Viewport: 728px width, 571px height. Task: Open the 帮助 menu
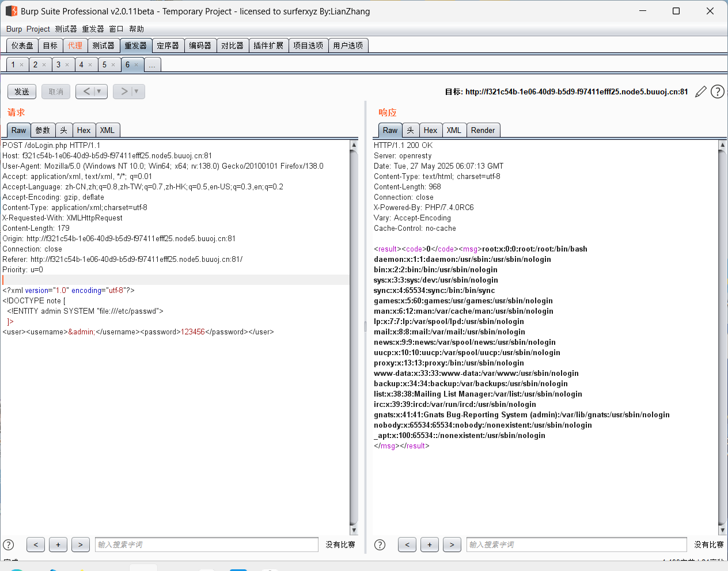(136, 29)
